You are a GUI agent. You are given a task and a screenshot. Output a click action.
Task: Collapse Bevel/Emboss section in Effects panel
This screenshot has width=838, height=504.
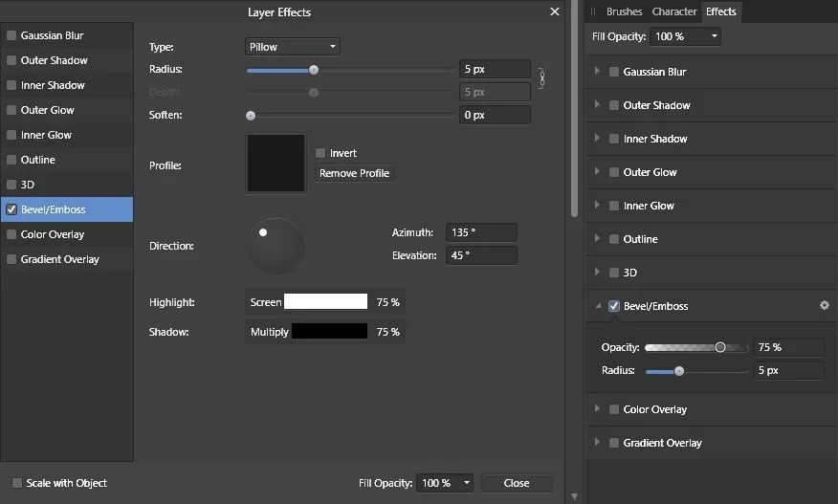coord(598,306)
